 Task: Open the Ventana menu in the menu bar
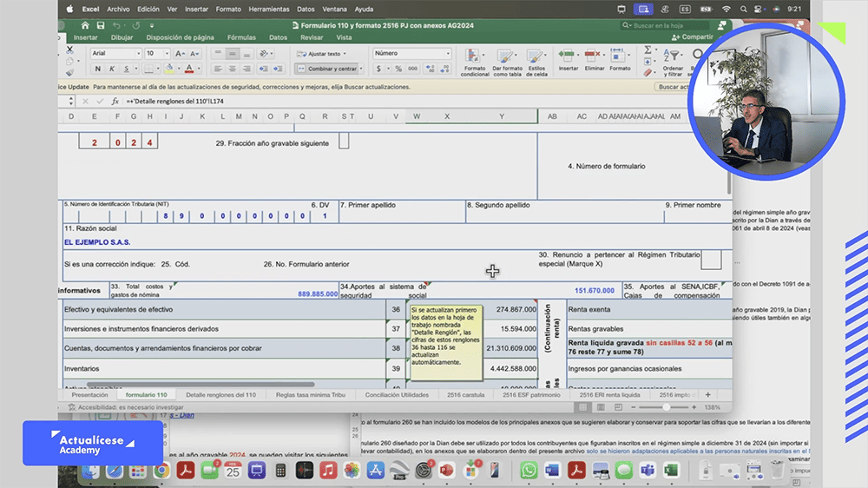pos(334,9)
